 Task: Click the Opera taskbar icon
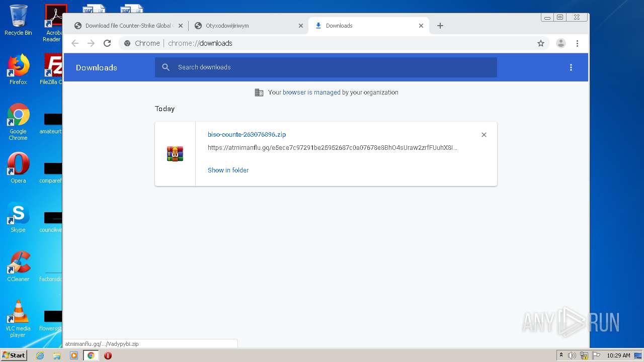[108, 355]
